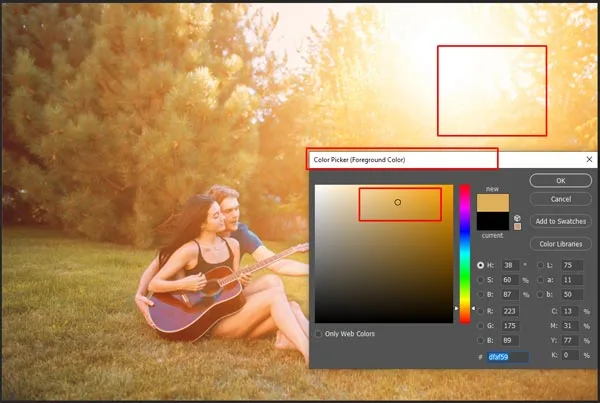Click the 'a' value field showing 11

[x=572, y=280]
